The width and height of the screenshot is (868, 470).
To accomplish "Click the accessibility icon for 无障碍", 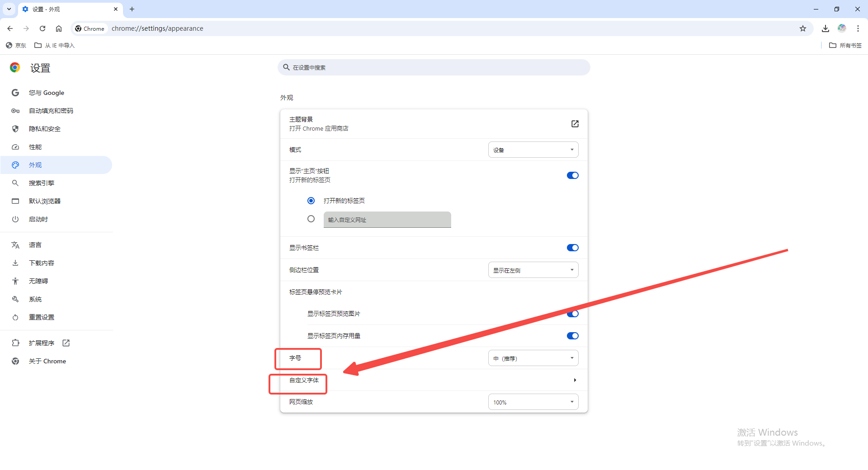I will [x=15, y=281].
